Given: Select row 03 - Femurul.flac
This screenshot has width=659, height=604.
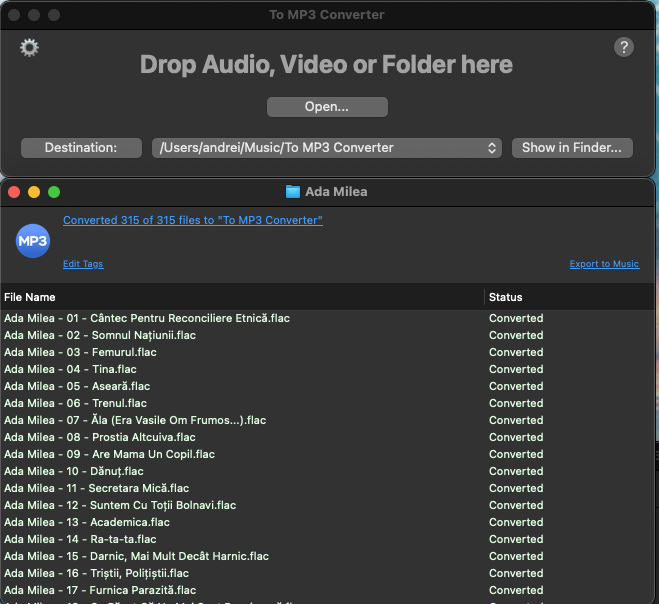Looking at the screenshot, I should pyautogui.click(x=327, y=352).
